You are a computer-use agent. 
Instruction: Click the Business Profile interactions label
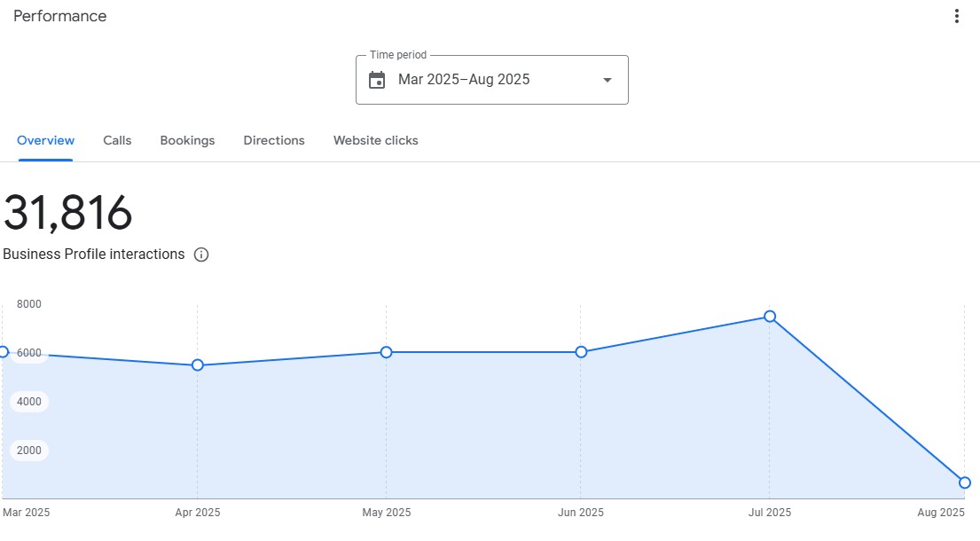[x=94, y=255]
